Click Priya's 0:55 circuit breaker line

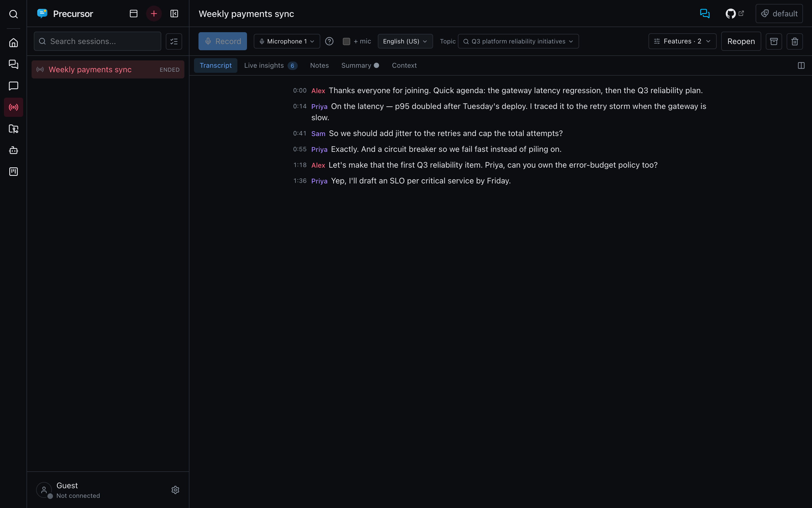pyautogui.click(x=427, y=149)
